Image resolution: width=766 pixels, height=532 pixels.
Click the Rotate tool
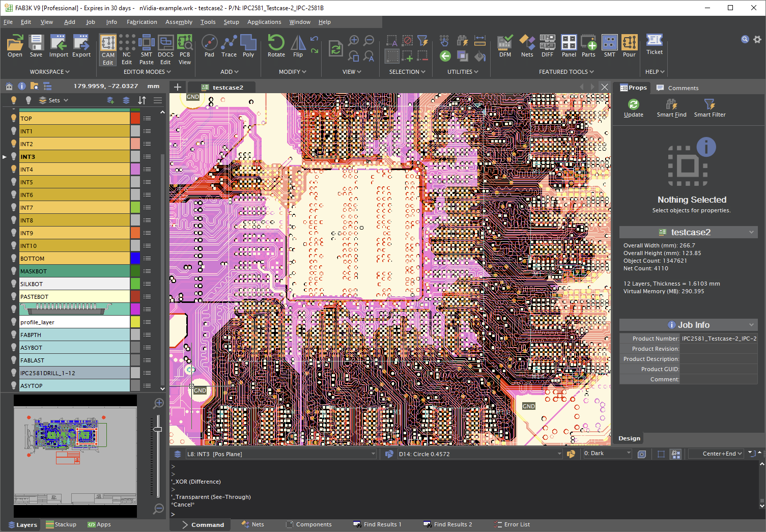[276, 46]
